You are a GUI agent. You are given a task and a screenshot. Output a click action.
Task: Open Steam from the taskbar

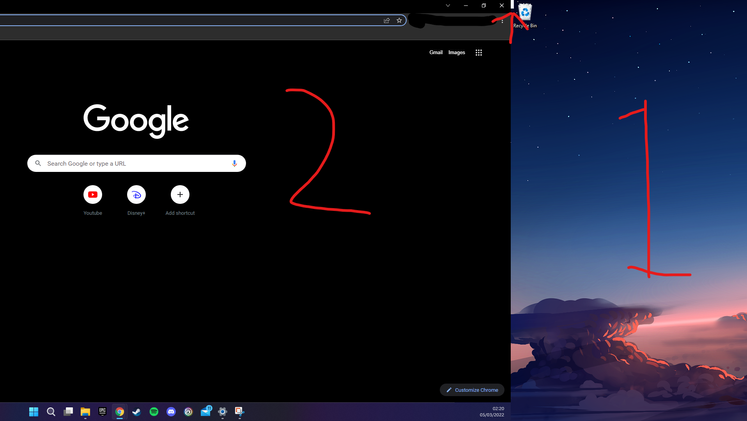pos(137,411)
